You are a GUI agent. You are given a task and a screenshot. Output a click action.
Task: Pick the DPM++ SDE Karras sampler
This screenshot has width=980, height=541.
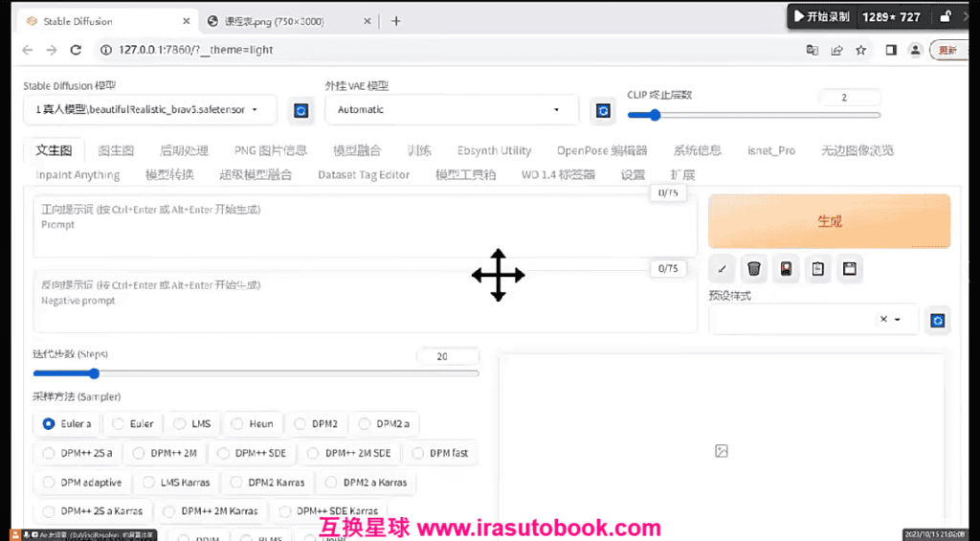click(329, 511)
